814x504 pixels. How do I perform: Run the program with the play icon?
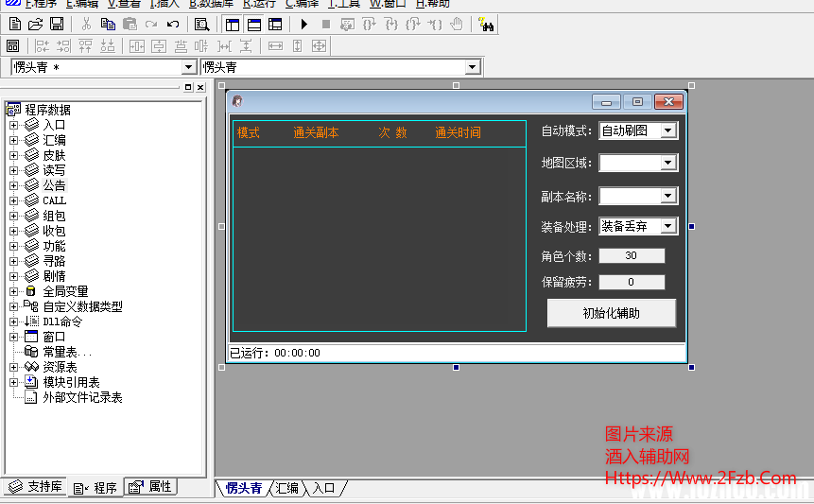[304, 24]
